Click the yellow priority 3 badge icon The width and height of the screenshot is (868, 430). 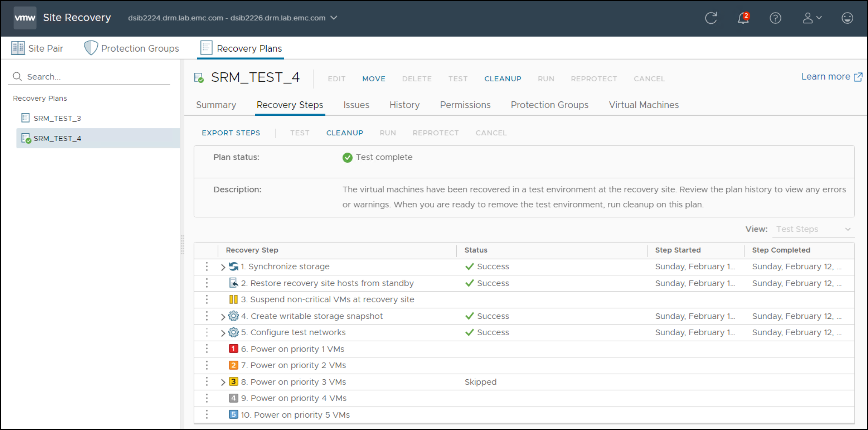point(233,382)
